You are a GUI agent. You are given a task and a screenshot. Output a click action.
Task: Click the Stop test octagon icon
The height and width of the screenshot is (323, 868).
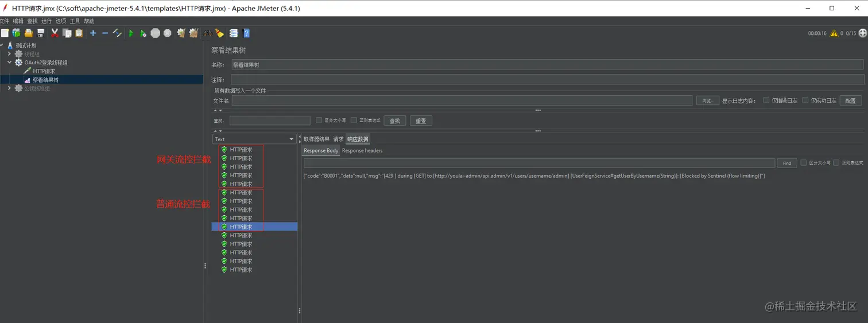coord(155,33)
